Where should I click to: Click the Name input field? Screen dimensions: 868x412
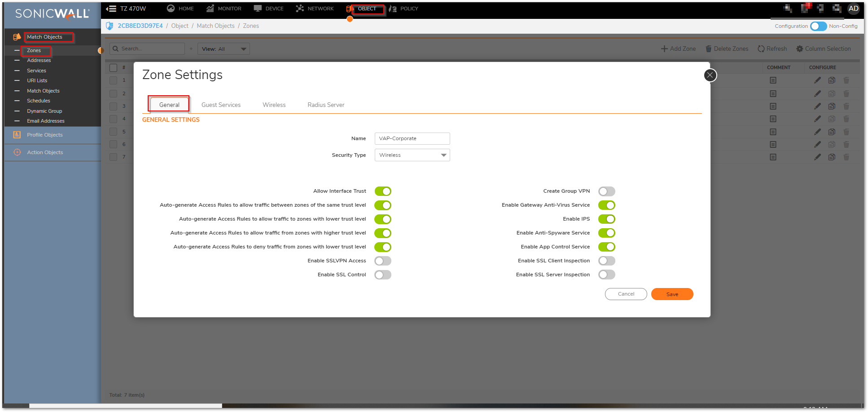click(412, 138)
